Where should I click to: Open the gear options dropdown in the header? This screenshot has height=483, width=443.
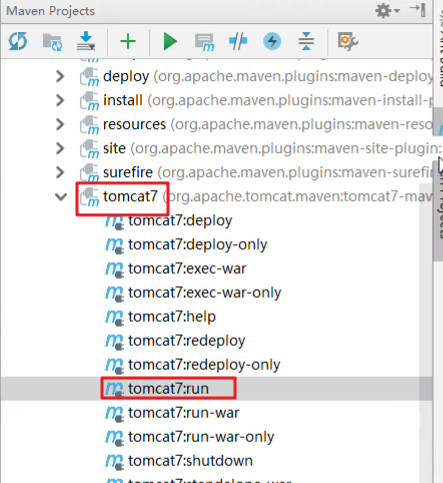[387, 11]
